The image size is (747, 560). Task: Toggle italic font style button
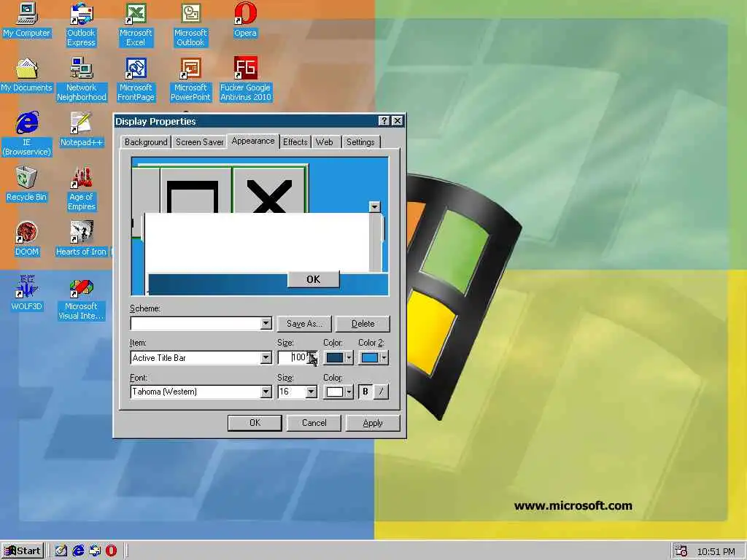381,392
